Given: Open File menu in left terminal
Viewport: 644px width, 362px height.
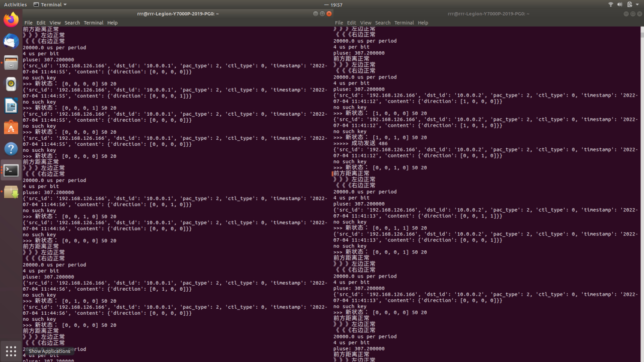Looking at the screenshot, I should [x=28, y=23].
